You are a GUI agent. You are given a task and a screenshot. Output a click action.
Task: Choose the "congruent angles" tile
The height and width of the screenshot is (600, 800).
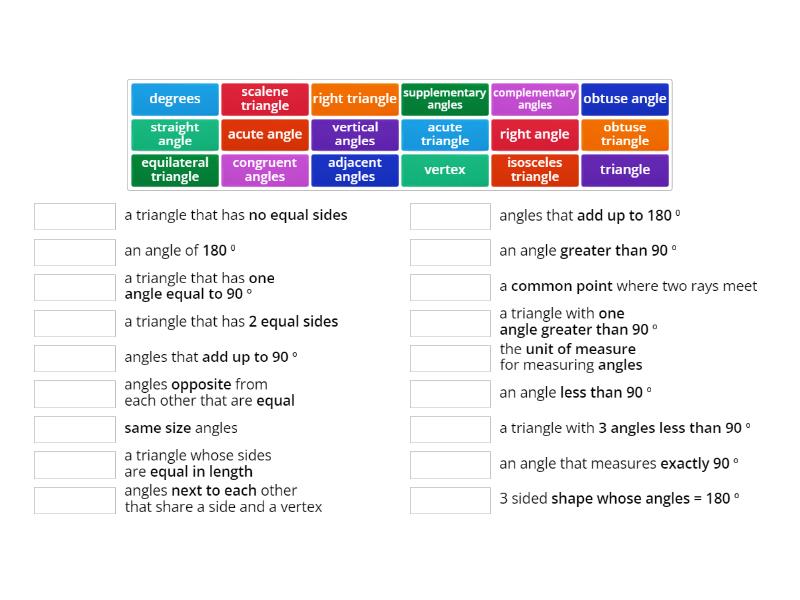click(x=264, y=169)
